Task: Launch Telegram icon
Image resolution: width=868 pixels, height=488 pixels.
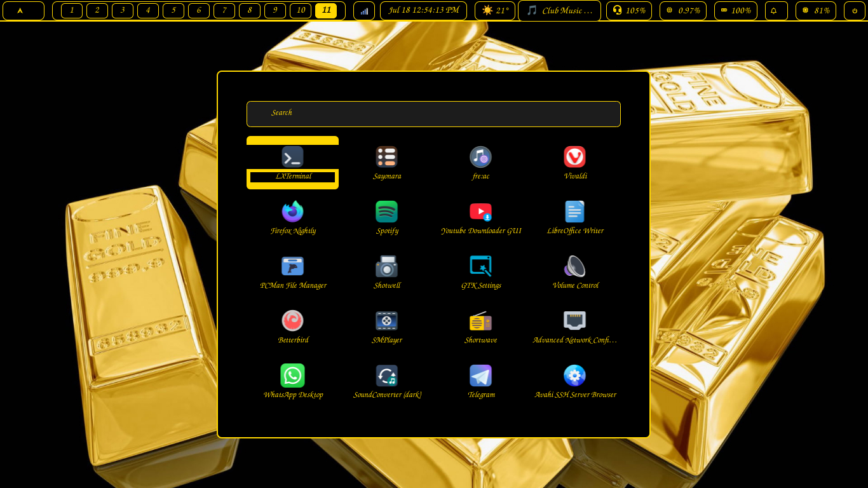Action: pyautogui.click(x=480, y=376)
